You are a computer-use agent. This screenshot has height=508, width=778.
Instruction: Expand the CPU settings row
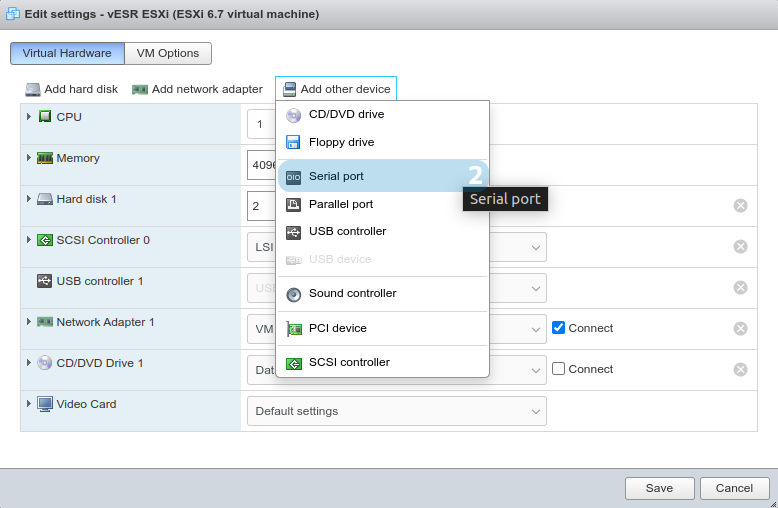point(29,117)
